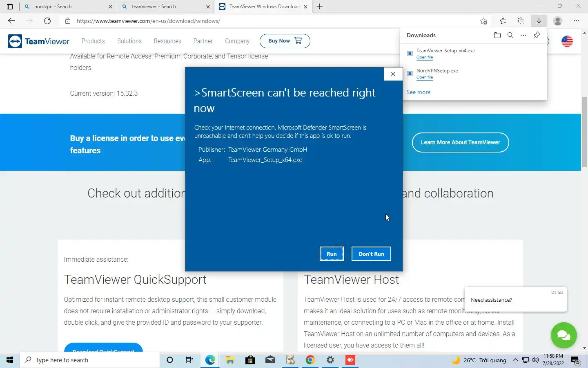Image resolution: width=588 pixels, height=368 pixels.
Task: Open the Solutions menu
Action: (x=129, y=41)
